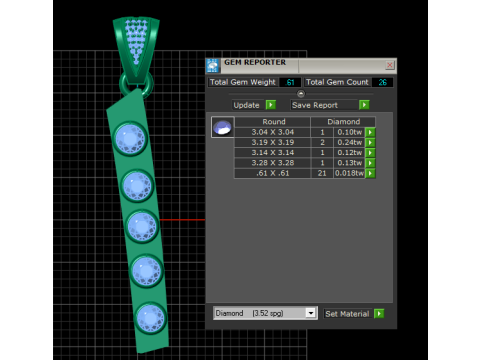The height and width of the screenshot is (360, 480).
Task: Select the 3.19 X 3.19 size cell
Action: (x=273, y=142)
